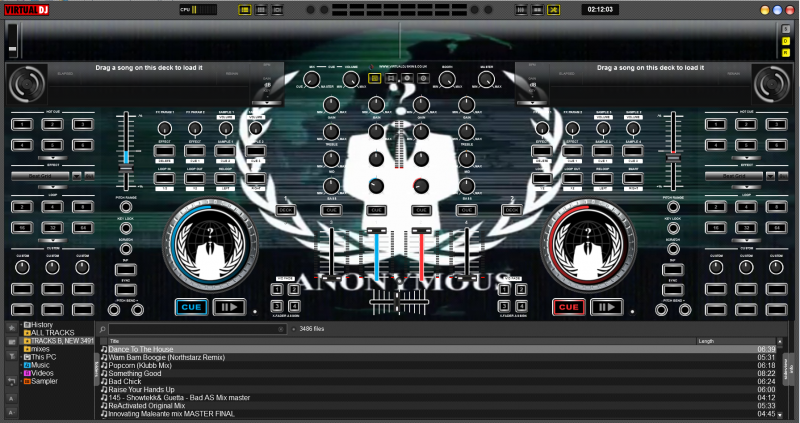800x423 pixels.
Task: Select scratch panel icon in mixer
Action: [407, 79]
